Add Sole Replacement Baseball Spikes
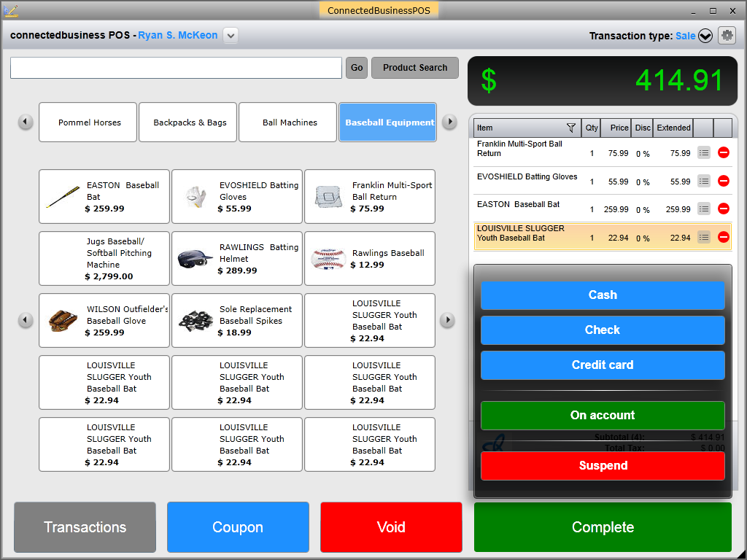747x560 pixels. tap(237, 321)
